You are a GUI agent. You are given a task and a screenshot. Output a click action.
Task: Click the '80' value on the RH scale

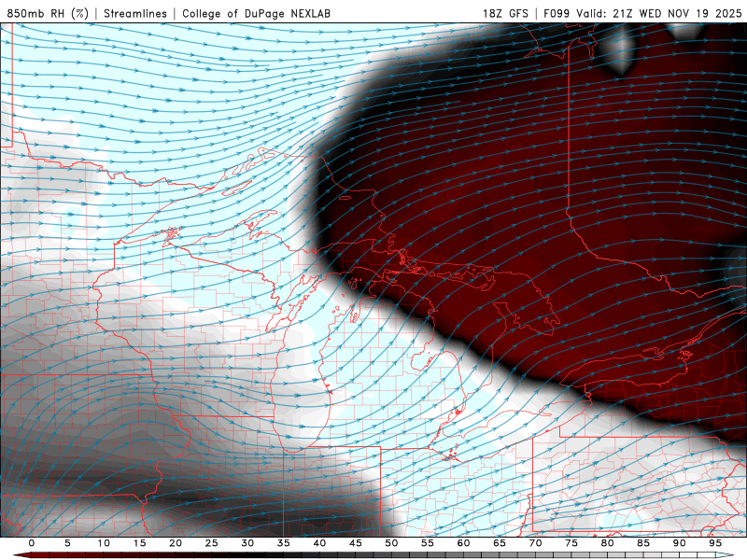tap(607, 543)
